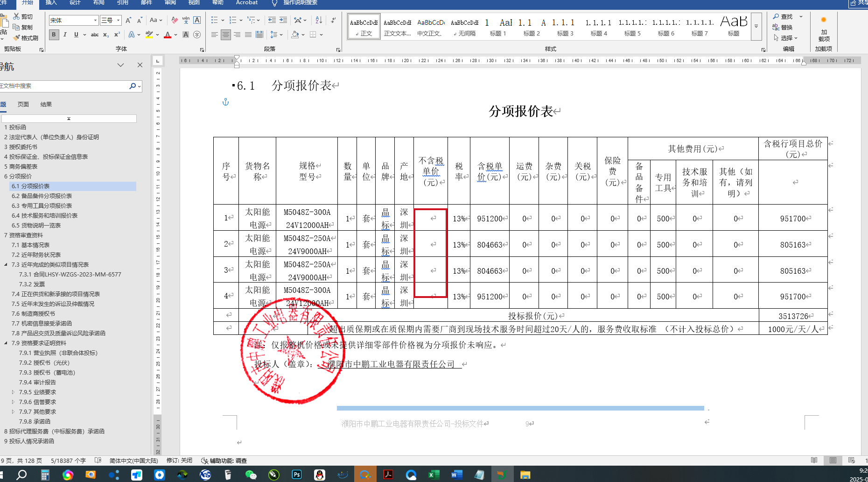The width and height of the screenshot is (868, 482).
Task: Open File Explorer from the taskbar
Action: point(525,475)
